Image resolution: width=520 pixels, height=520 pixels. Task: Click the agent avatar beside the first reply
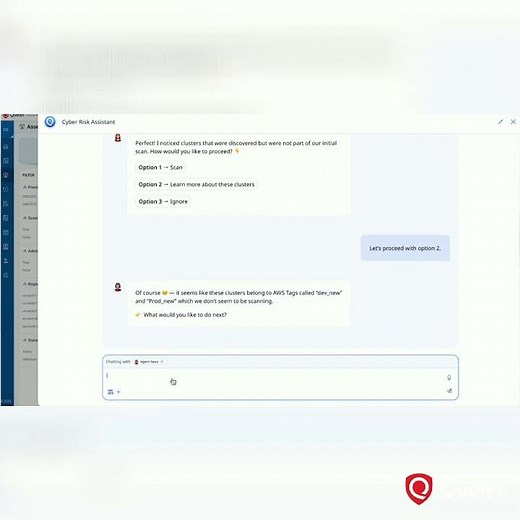coord(118,138)
